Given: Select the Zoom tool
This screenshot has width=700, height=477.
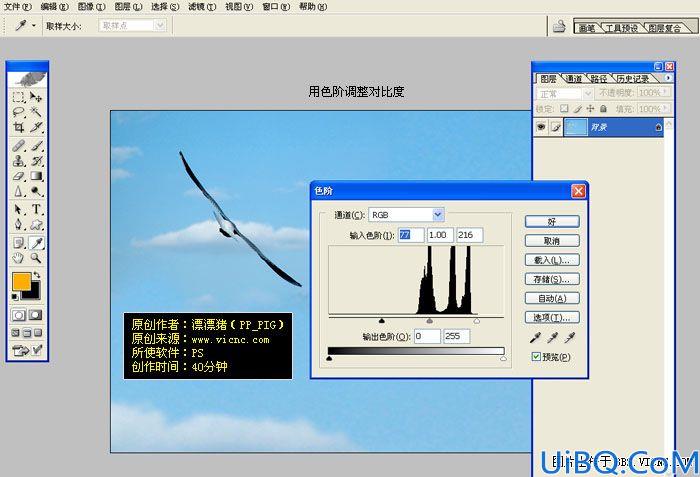Looking at the screenshot, I should pyautogui.click(x=36, y=258).
